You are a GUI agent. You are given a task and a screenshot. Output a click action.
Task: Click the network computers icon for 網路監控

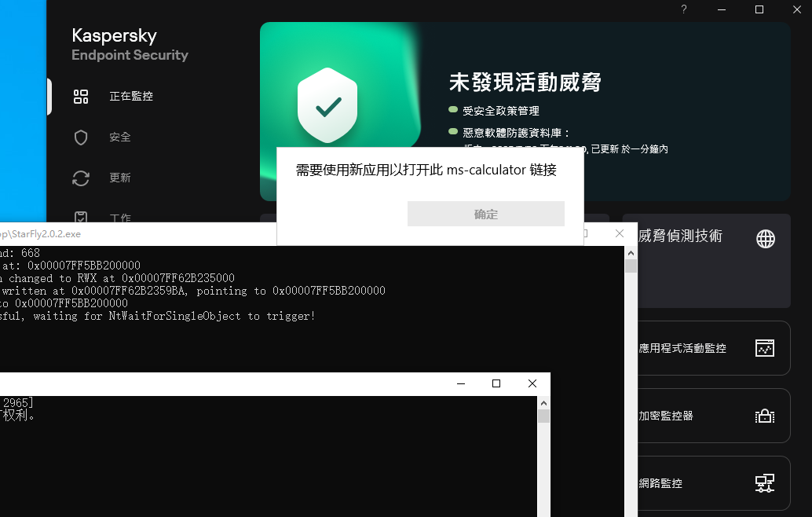pos(765,483)
